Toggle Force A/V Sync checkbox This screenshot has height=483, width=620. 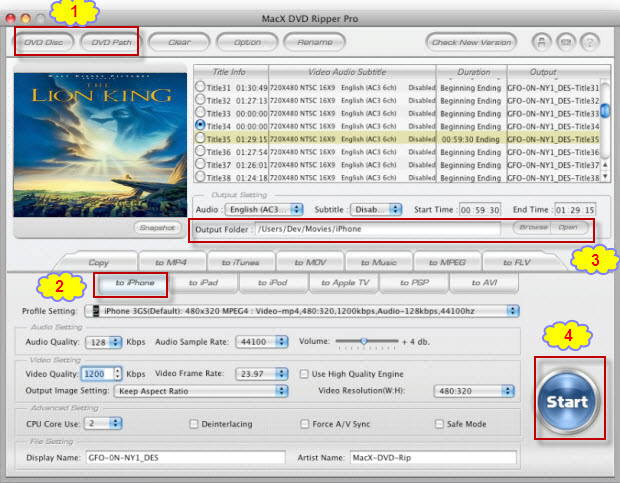[304, 424]
